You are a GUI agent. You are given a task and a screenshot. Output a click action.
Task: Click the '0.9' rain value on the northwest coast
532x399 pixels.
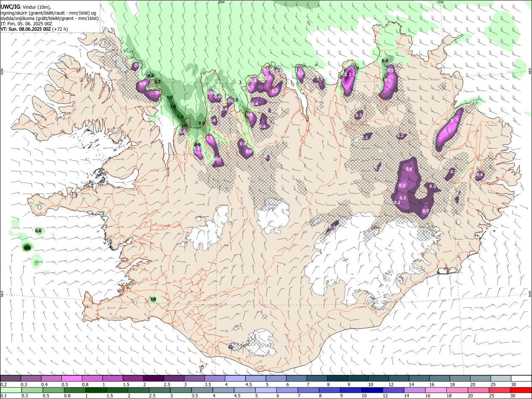point(197,145)
